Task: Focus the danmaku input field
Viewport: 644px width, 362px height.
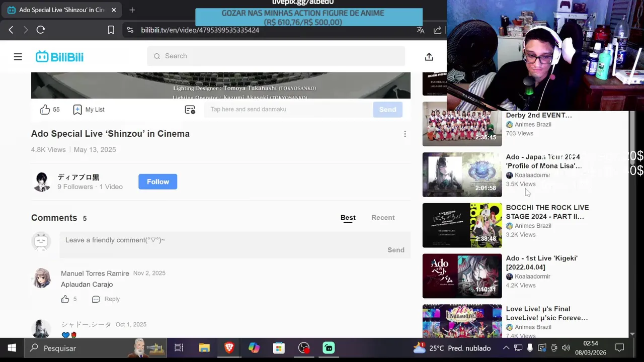Action: (288, 109)
